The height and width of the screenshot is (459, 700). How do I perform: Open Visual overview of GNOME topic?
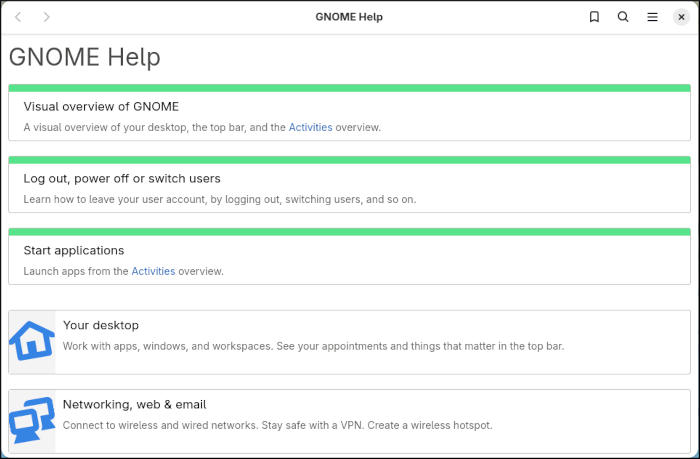click(101, 106)
